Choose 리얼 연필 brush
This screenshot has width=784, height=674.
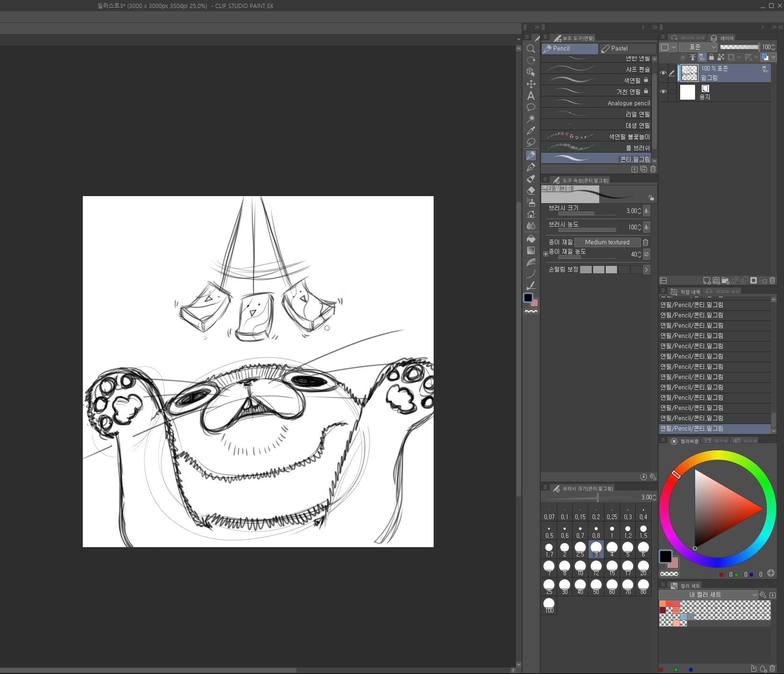point(596,114)
